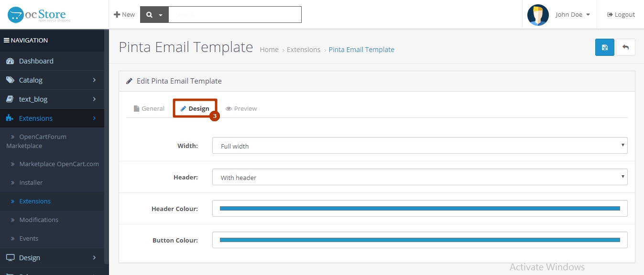Open the Dashboard from the sidebar
The height and width of the screenshot is (275, 644).
[36, 61]
